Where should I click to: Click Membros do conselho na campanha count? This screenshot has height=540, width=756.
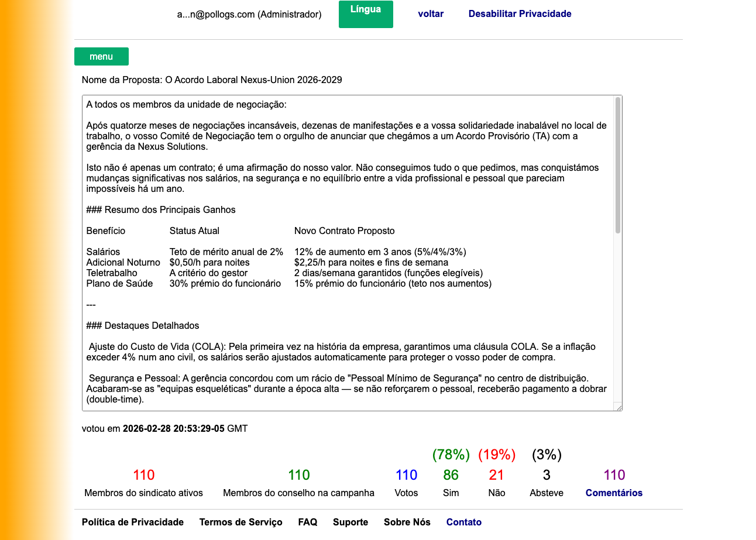pyautogui.click(x=298, y=475)
